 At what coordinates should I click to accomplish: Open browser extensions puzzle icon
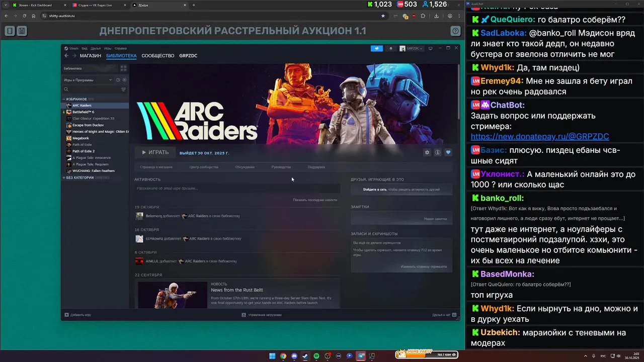422,16
